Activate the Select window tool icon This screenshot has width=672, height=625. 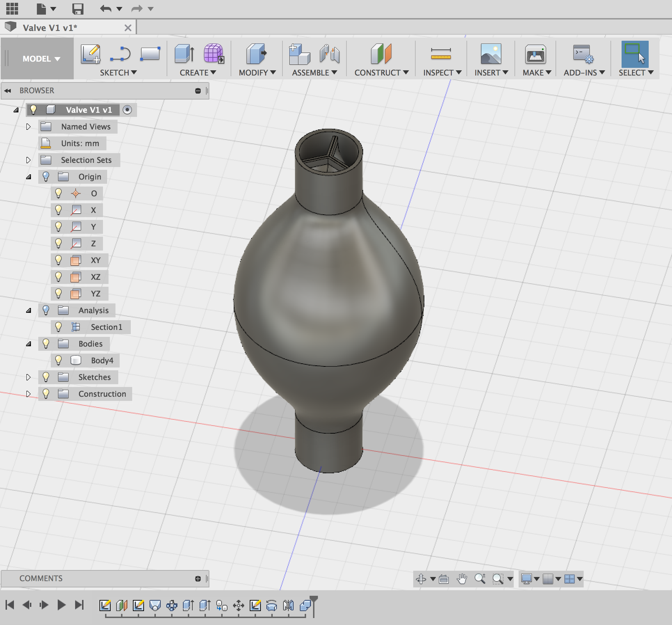click(635, 54)
